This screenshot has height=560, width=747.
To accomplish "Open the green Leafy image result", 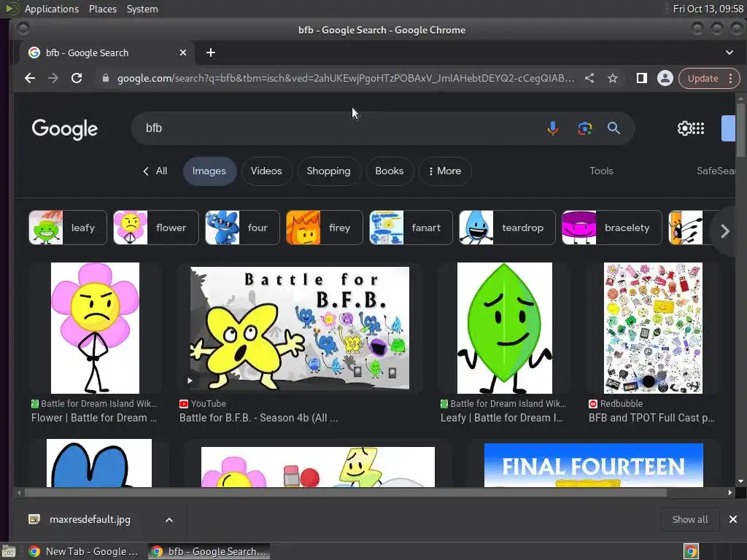I will coord(505,328).
